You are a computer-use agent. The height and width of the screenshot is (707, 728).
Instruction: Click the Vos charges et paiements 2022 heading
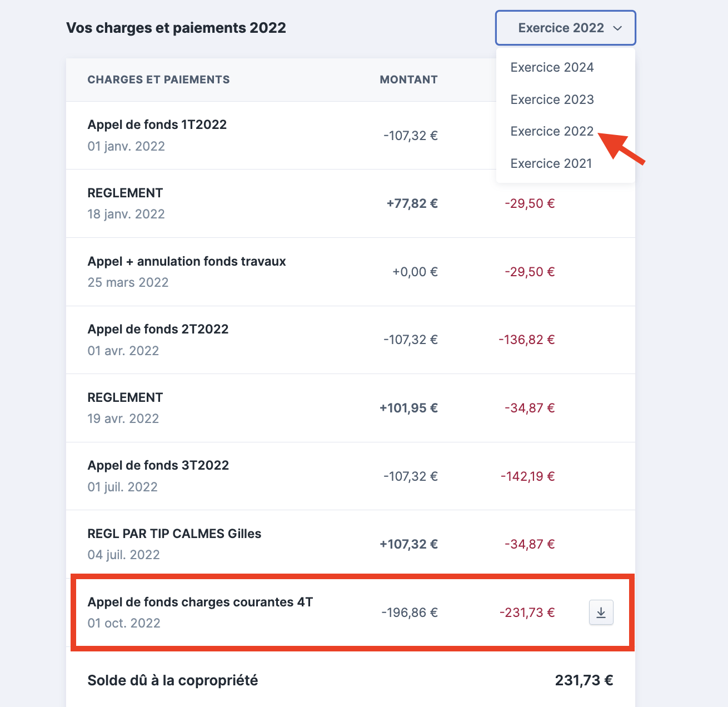176,28
